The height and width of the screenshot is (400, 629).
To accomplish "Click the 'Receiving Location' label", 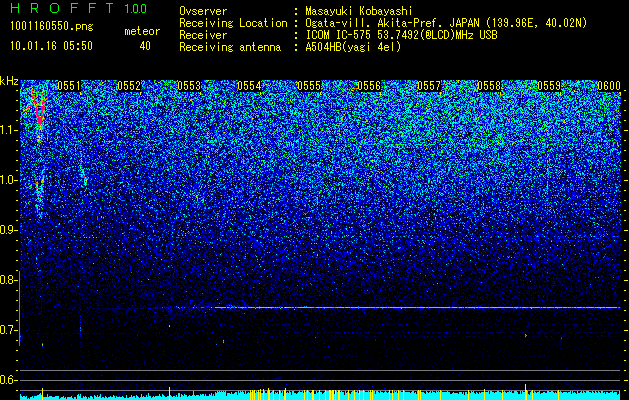I will pyautogui.click(x=233, y=23).
